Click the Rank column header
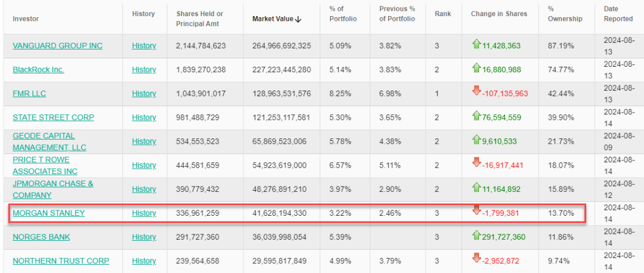644x273 pixels. (442, 14)
